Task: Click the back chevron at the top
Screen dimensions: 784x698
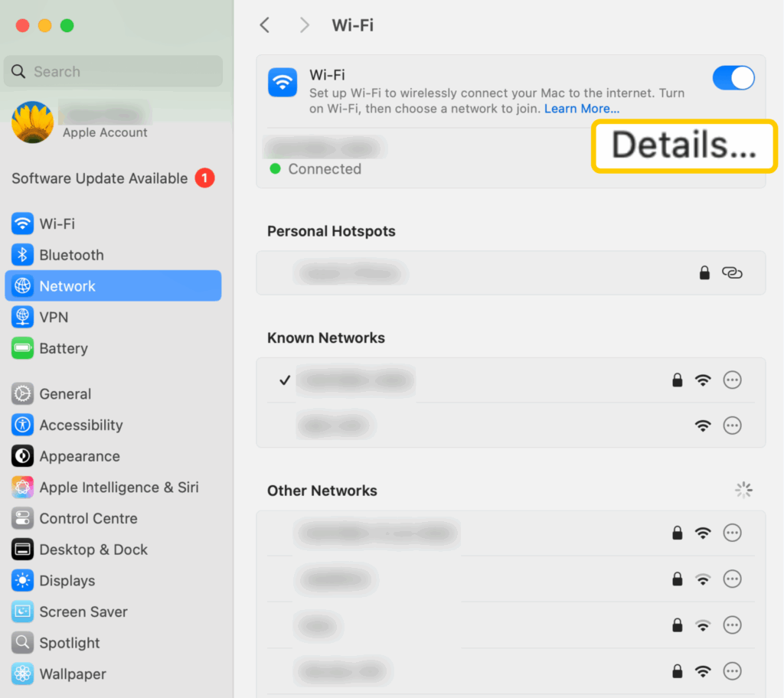Action: pyautogui.click(x=264, y=24)
